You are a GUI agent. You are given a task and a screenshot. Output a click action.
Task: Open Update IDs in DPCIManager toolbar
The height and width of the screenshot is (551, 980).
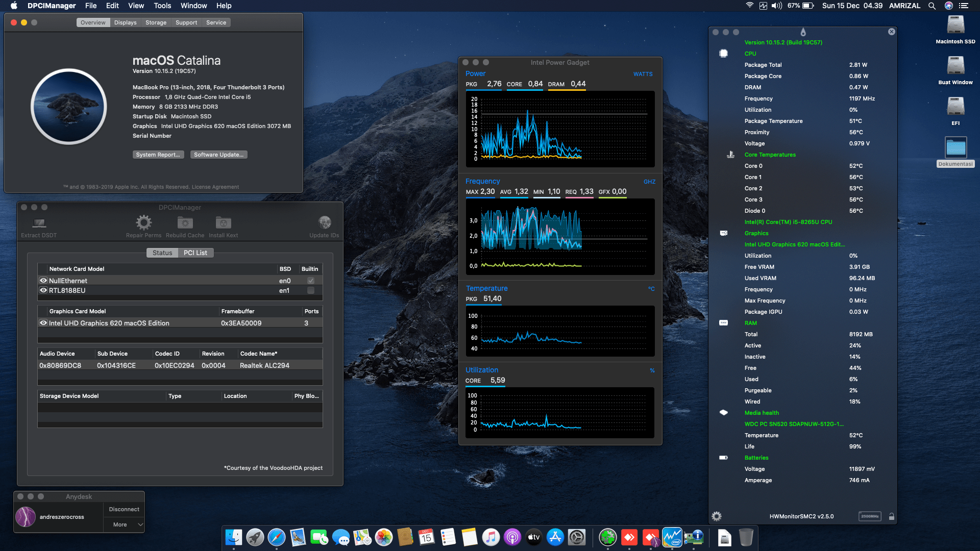pos(325,224)
